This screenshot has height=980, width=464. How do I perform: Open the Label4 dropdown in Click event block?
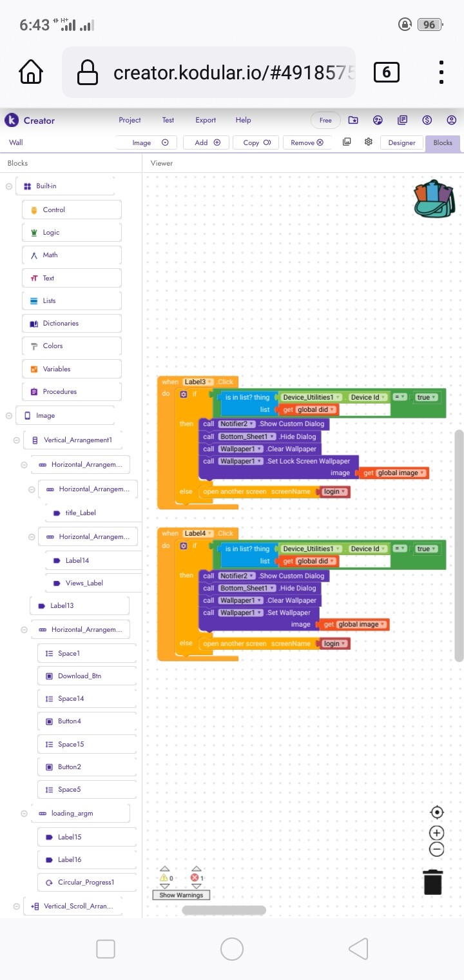click(x=198, y=533)
